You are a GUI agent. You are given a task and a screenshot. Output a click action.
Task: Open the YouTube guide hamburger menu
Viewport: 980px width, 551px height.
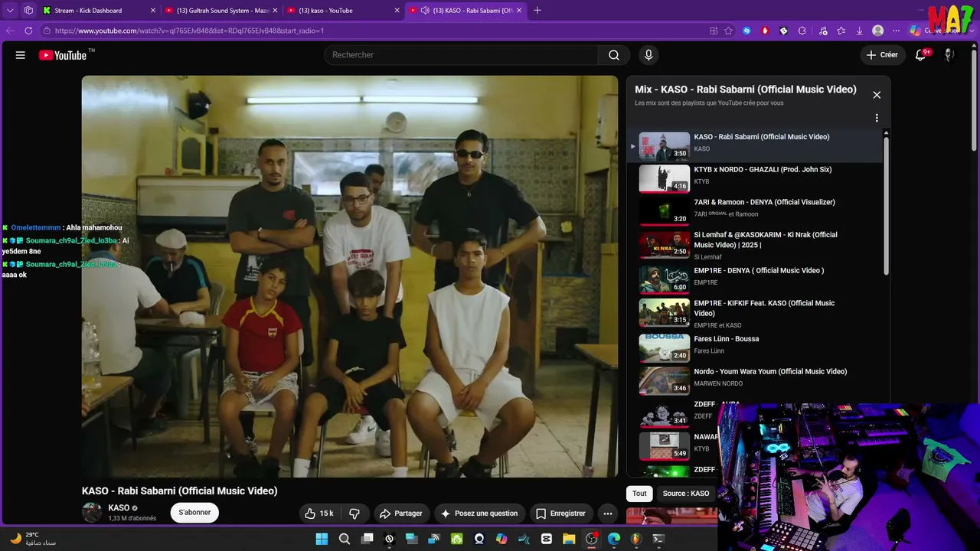(x=21, y=55)
